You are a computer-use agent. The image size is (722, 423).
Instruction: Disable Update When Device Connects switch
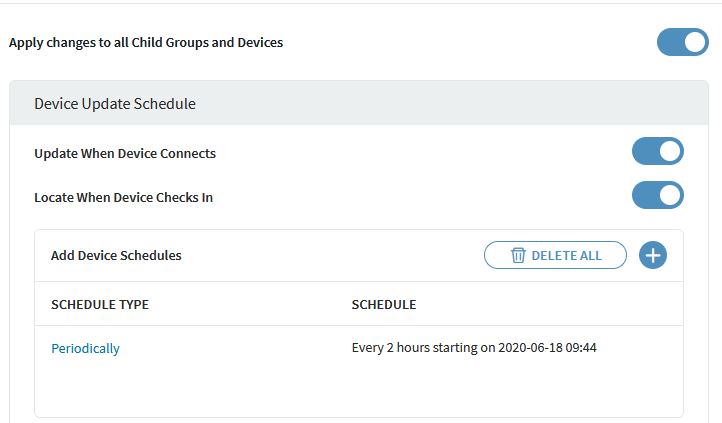[x=657, y=152]
